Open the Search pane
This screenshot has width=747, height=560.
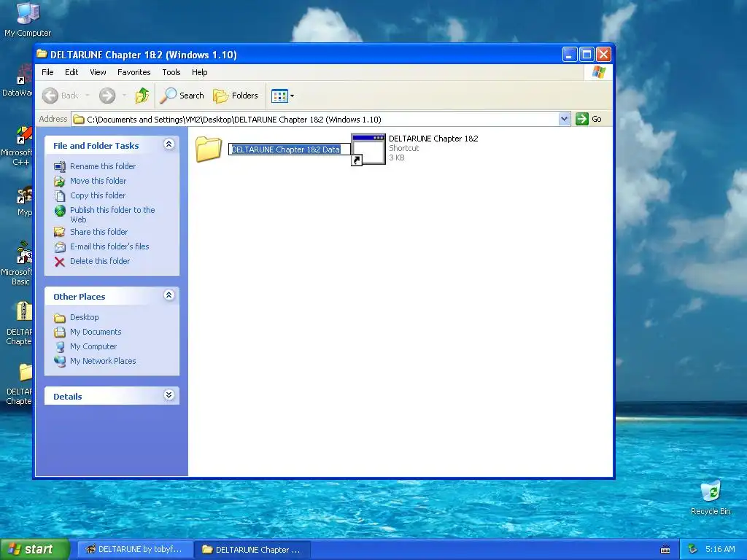[182, 96]
